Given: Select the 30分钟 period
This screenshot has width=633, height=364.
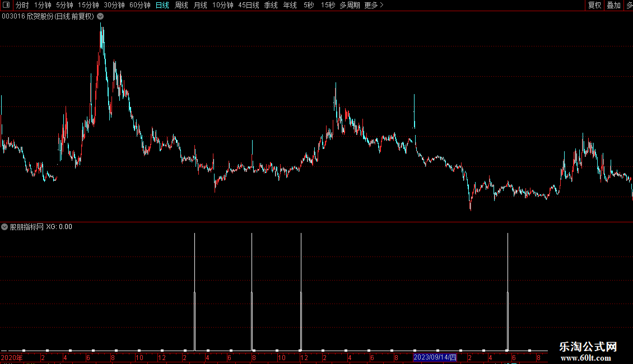Looking at the screenshot, I should (x=114, y=5).
